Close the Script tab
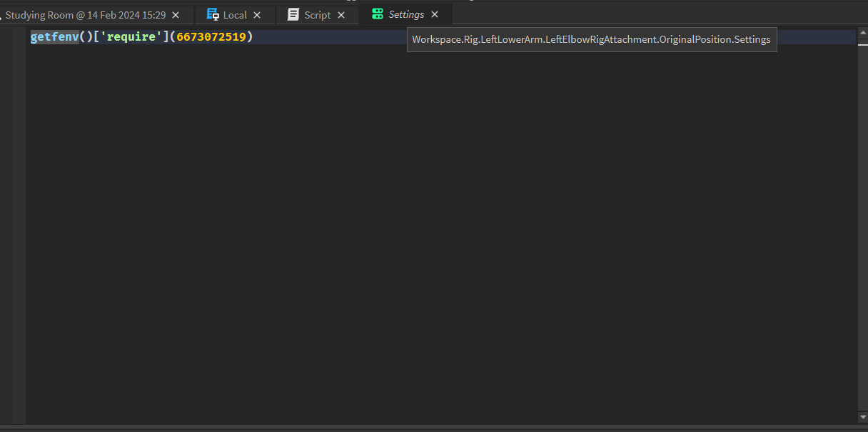 [x=341, y=14]
